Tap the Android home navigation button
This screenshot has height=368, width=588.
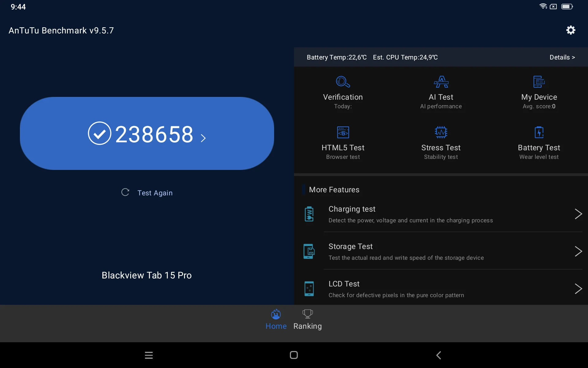pos(294,355)
